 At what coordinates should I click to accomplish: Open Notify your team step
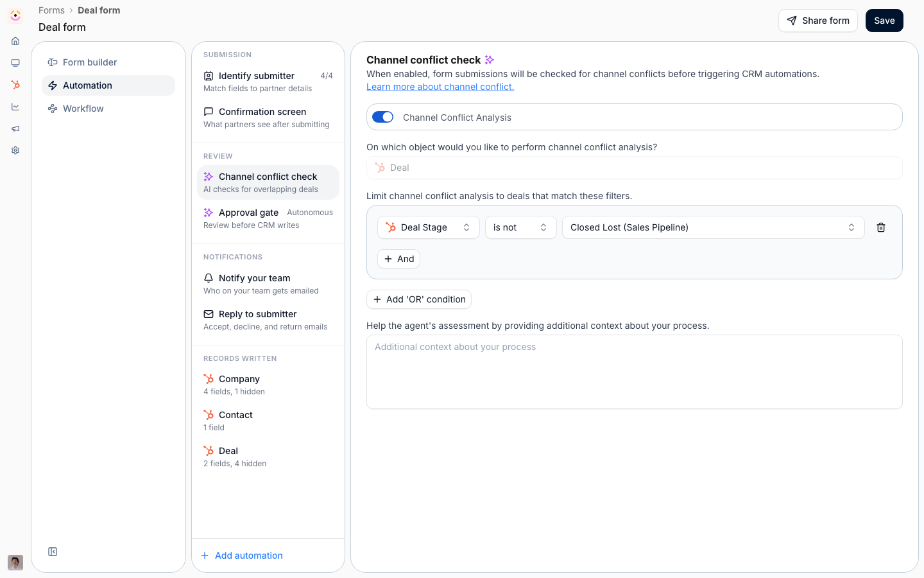268,284
